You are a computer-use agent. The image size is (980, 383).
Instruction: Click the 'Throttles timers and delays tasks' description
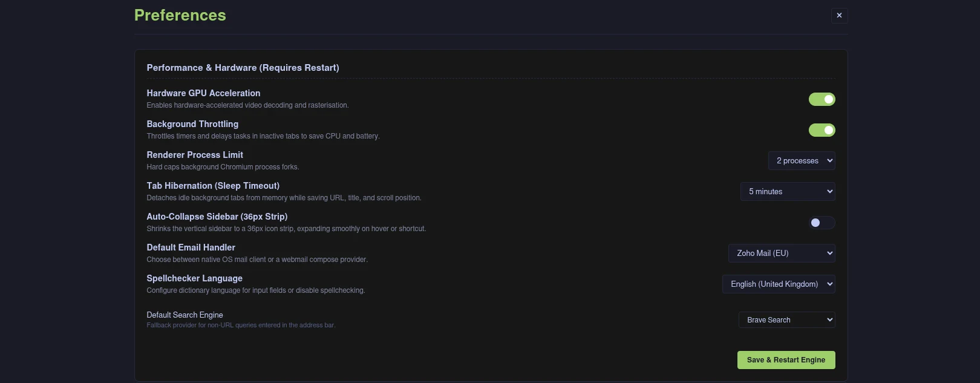tap(263, 136)
